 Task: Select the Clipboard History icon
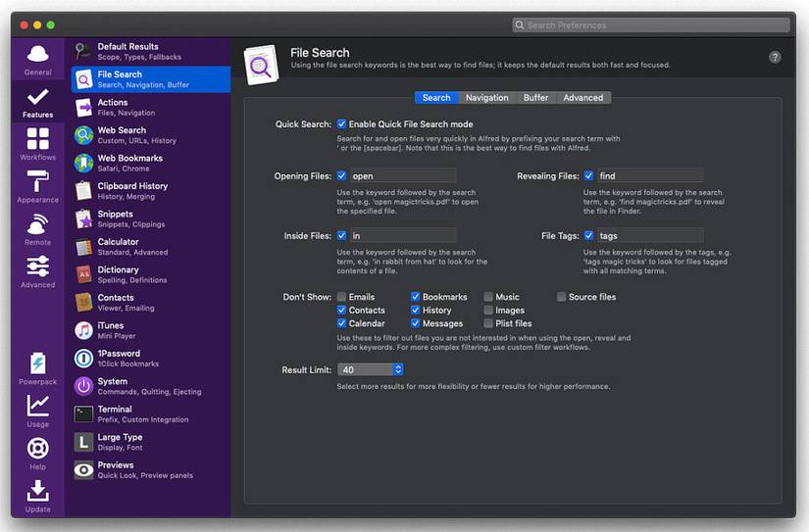(83, 191)
